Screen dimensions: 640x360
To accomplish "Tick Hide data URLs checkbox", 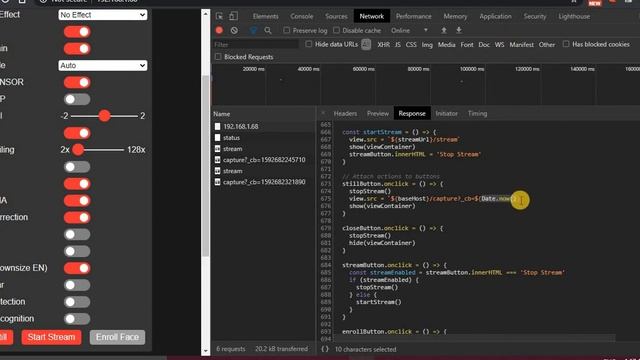I will [x=309, y=44].
